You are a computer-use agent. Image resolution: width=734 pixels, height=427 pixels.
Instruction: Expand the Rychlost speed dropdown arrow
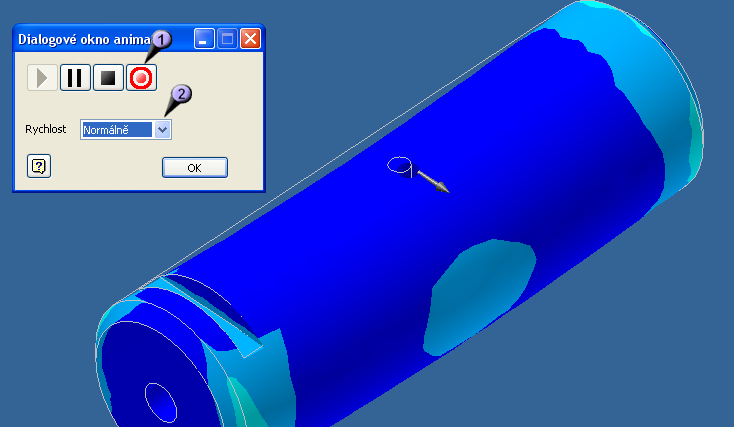[x=164, y=129]
